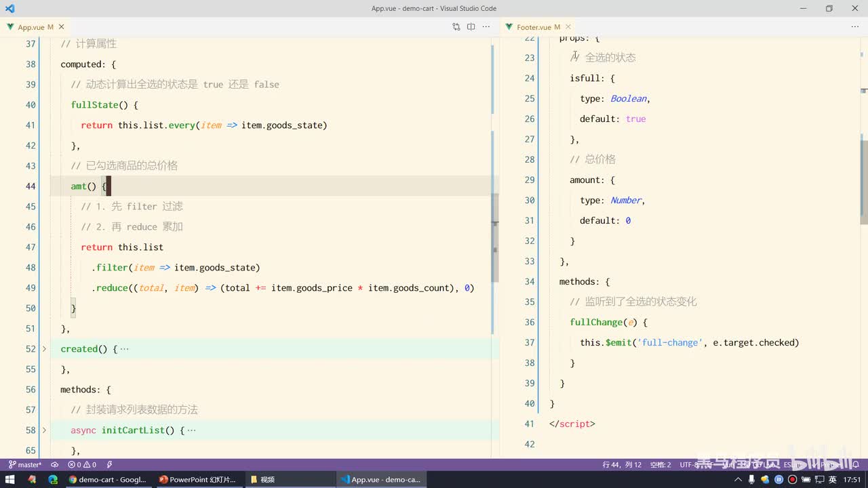Screen dimensions: 868x488
Task: Switch to the Footer.vue editor tab
Action: click(x=534, y=27)
